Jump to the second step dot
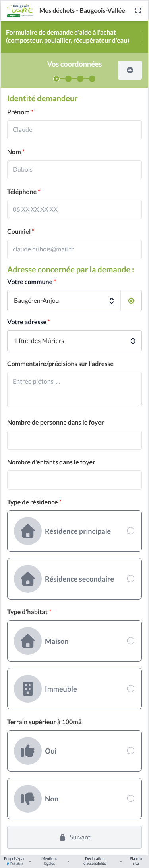This screenshot has width=149, height=868. click(68, 79)
